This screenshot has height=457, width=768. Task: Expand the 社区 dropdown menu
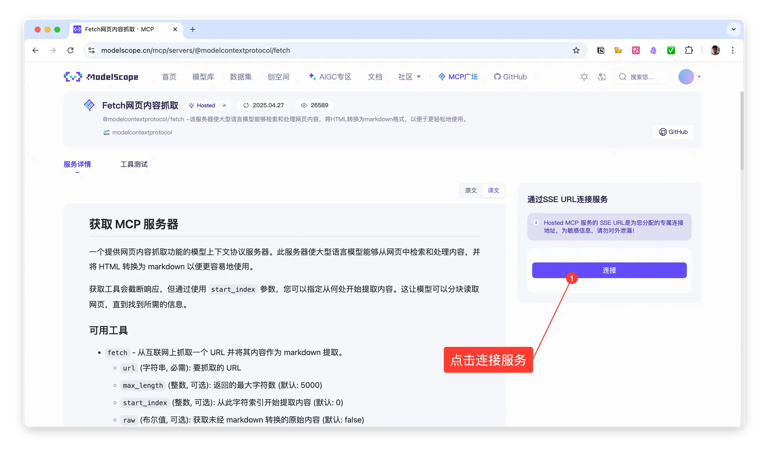pyautogui.click(x=409, y=77)
